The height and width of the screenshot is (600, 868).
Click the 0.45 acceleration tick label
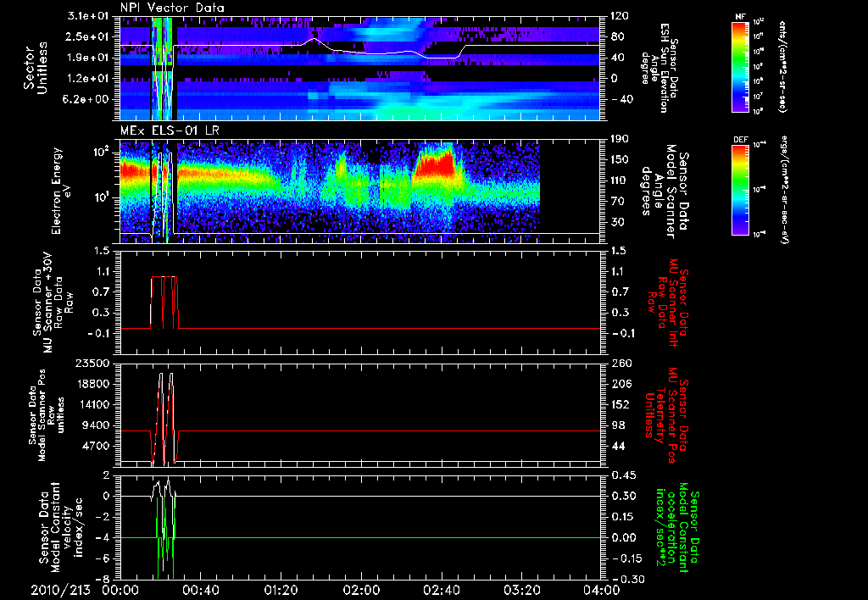(623, 475)
